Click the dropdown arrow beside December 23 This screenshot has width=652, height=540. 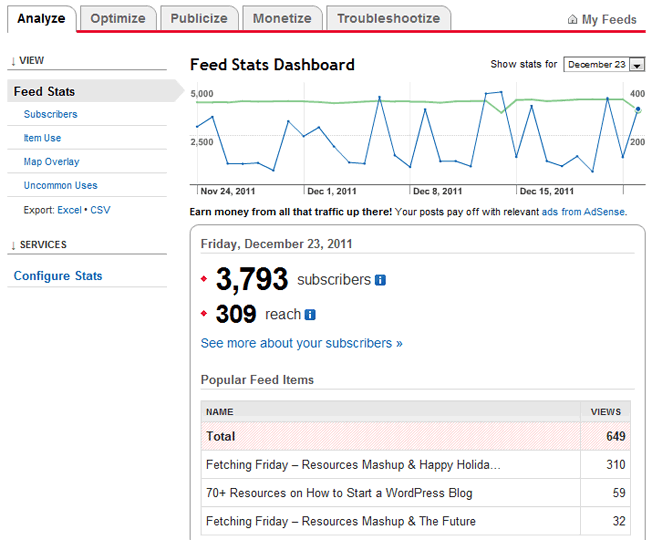(637, 65)
